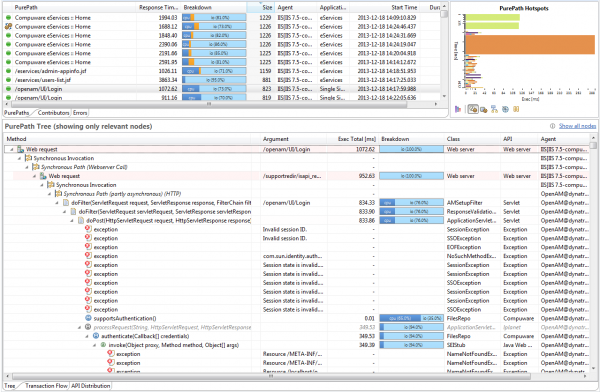
Task: Click the supportsAuthentication() method icon
Action: pyautogui.click(x=88, y=318)
